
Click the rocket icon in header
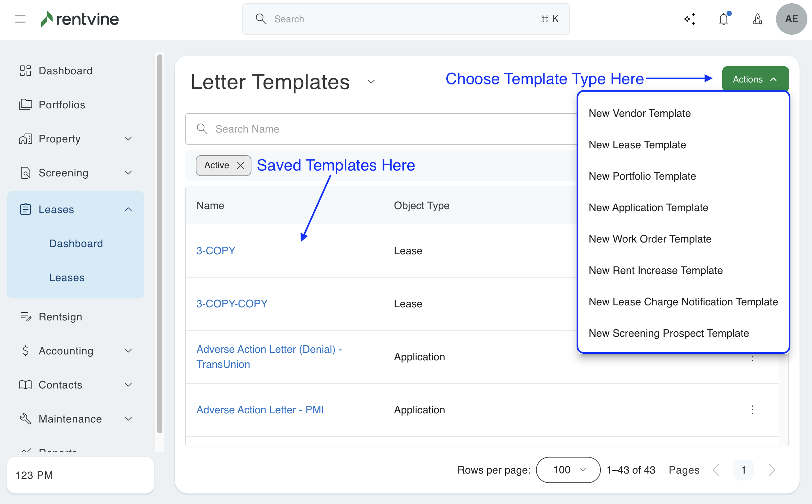pos(757,19)
